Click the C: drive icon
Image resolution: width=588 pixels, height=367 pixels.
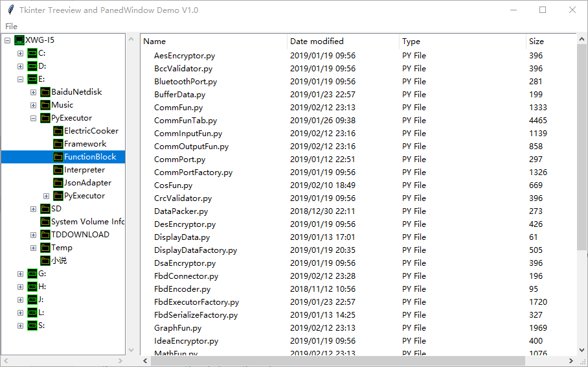pos(32,53)
